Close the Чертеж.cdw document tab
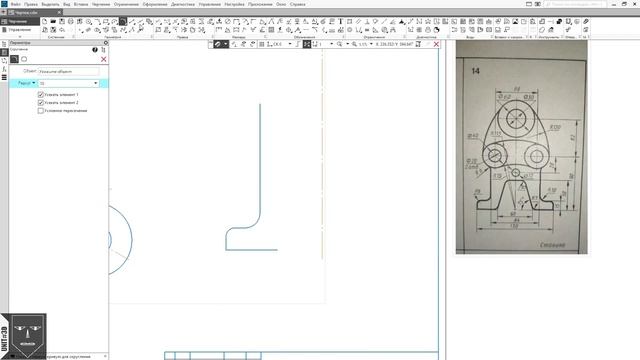The width and height of the screenshot is (640, 360). coord(59,13)
